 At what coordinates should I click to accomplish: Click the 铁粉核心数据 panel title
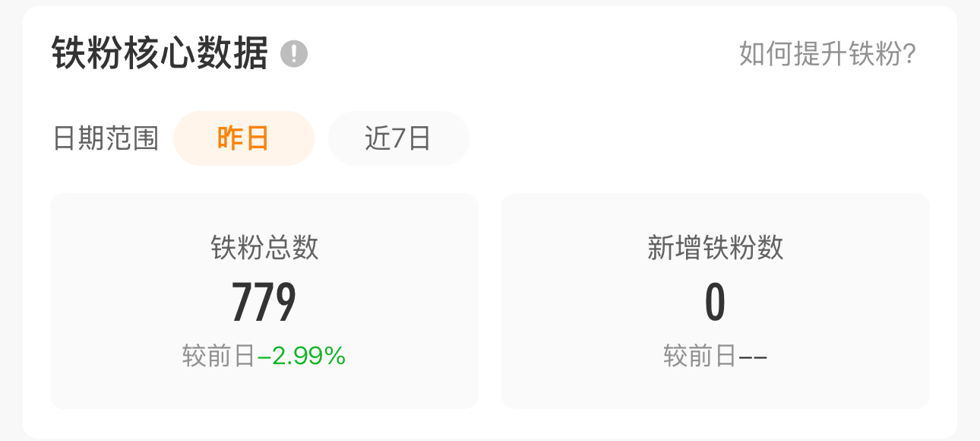160,53
